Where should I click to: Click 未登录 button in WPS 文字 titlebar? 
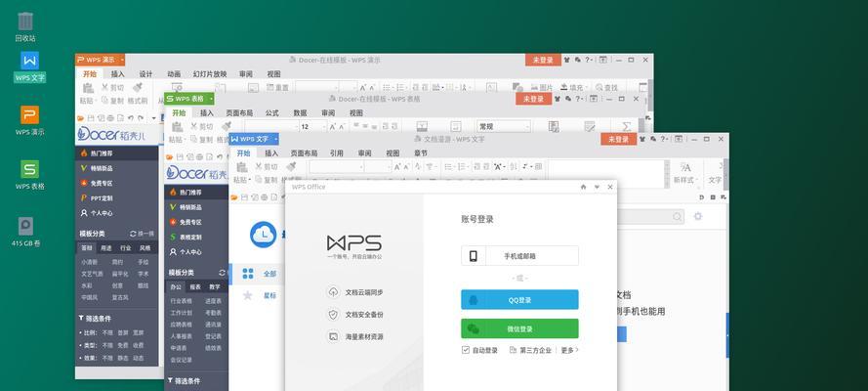tap(618, 139)
